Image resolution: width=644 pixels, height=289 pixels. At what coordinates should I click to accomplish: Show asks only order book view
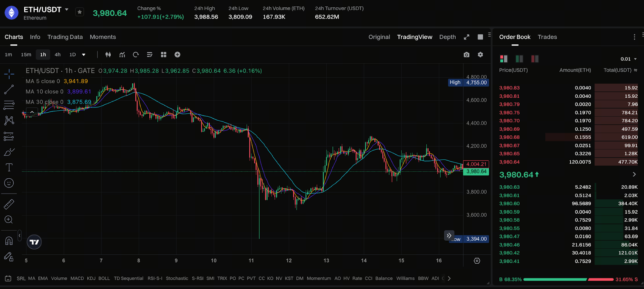click(535, 59)
